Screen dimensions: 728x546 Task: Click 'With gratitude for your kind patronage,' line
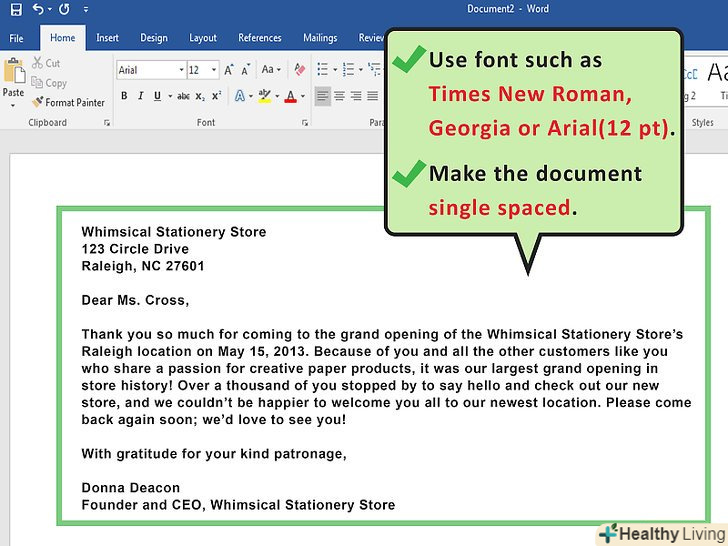coord(214,454)
